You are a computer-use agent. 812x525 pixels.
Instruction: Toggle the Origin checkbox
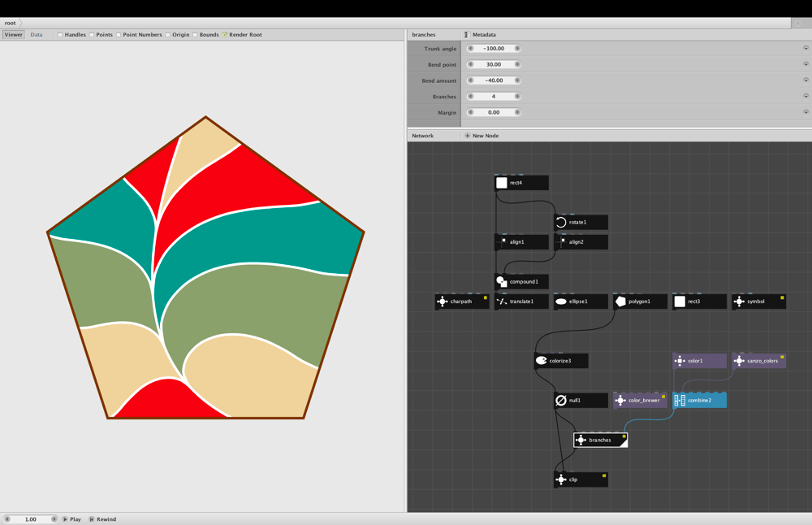pyautogui.click(x=168, y=35)
